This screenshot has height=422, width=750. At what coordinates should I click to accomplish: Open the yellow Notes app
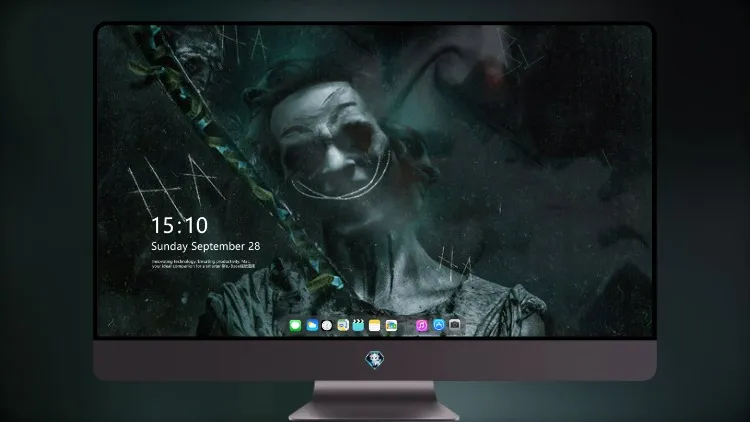click(x=375, y=326)
